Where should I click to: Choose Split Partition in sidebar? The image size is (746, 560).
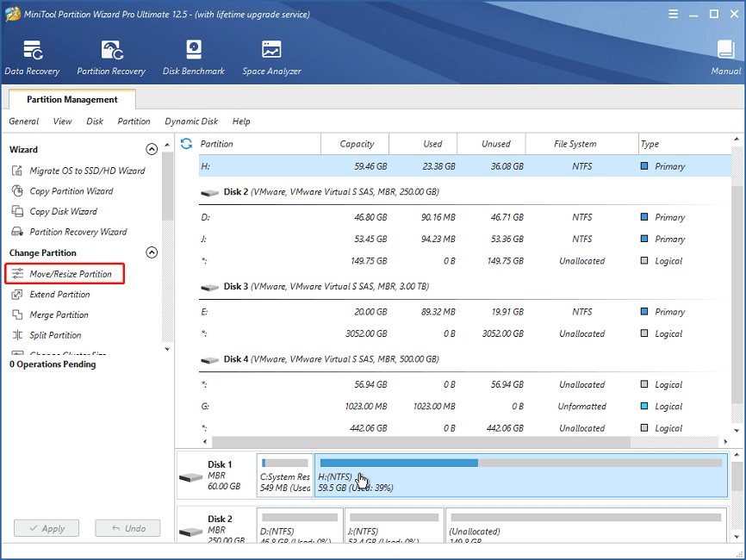click(x=55, y=335)
